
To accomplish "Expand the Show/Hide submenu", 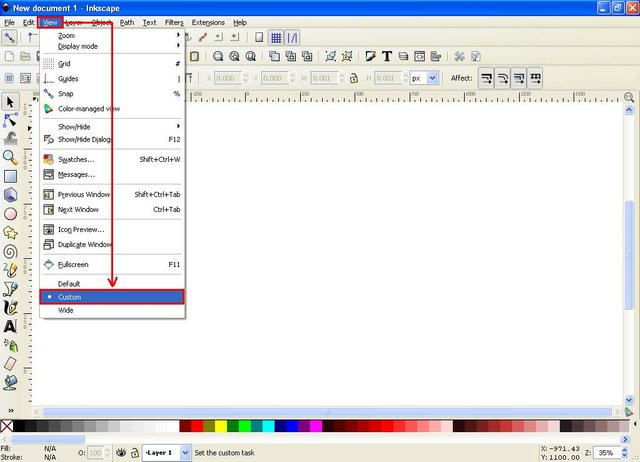I will [x=112, y=127].
